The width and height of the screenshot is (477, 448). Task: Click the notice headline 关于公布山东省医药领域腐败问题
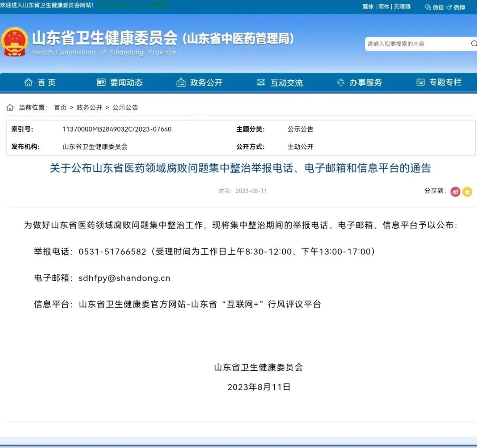point(240,168)
